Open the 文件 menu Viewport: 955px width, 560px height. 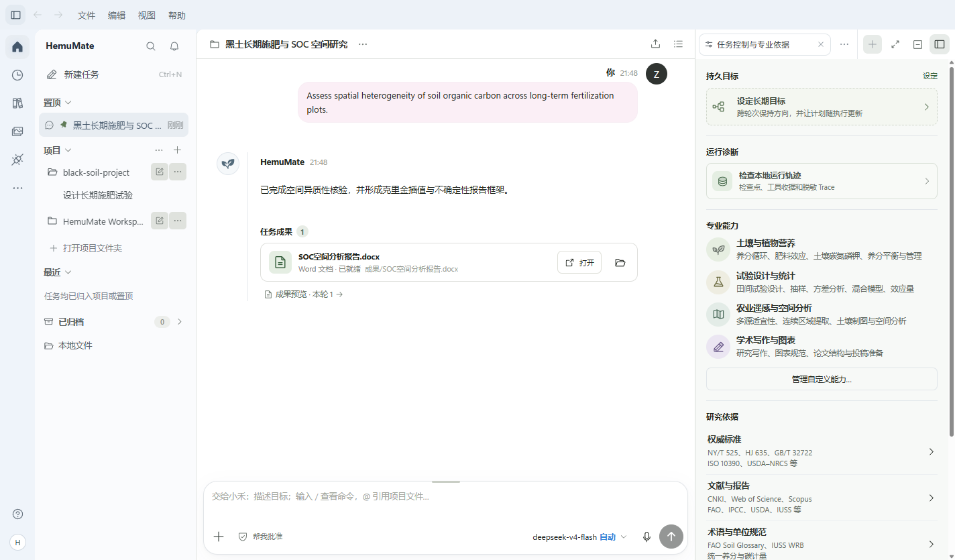pyautogui.click(x=87, y=15)
